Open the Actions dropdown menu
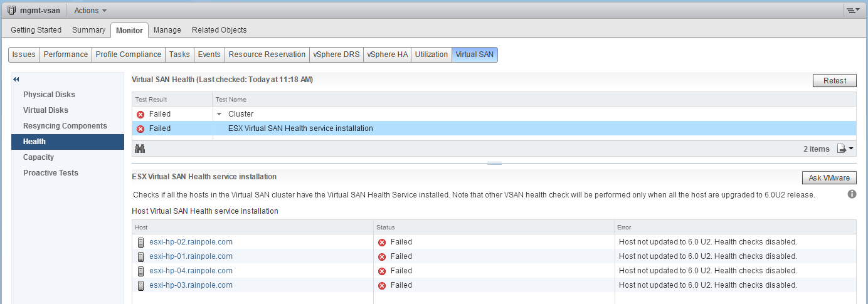This screenshot has height=304, width=868. [90, 11]
